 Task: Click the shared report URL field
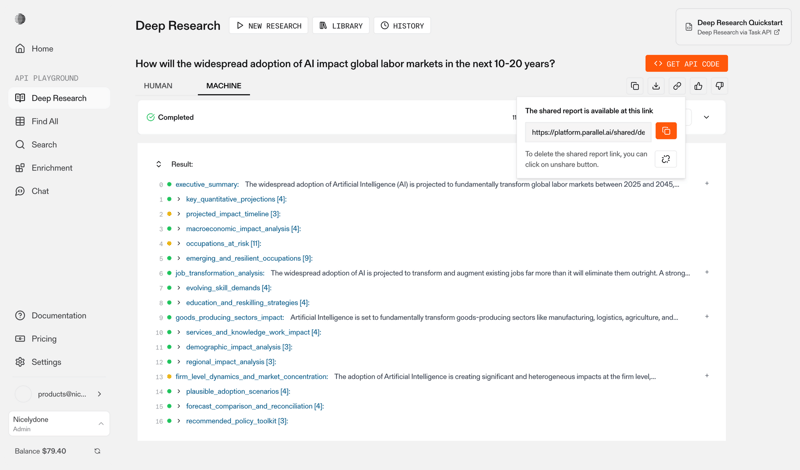(588, 132)
